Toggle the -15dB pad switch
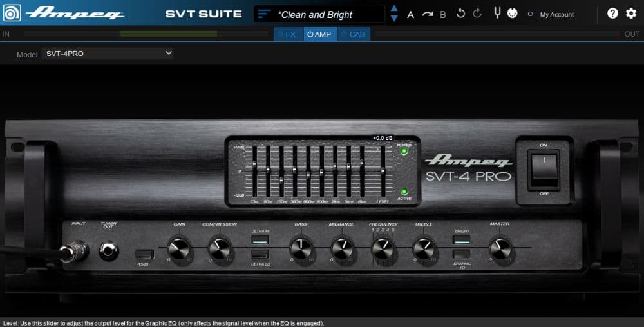Screen dimensions: 644x327 [x=144, y=254]
